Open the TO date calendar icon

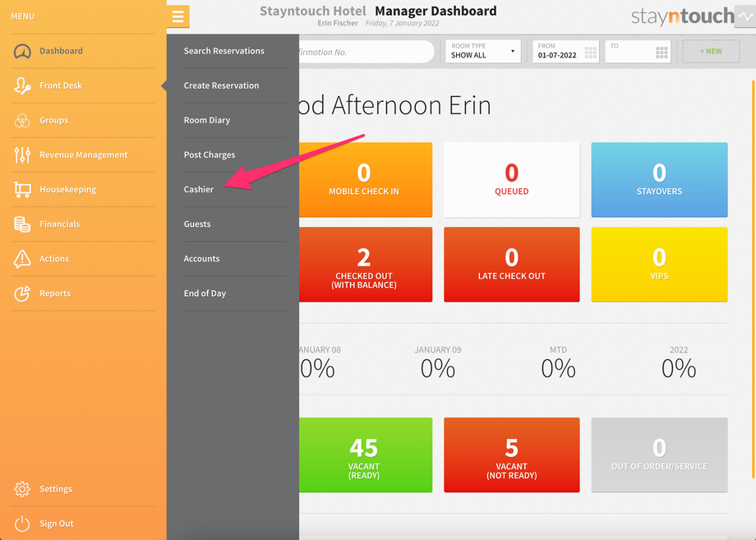point(662,53)
